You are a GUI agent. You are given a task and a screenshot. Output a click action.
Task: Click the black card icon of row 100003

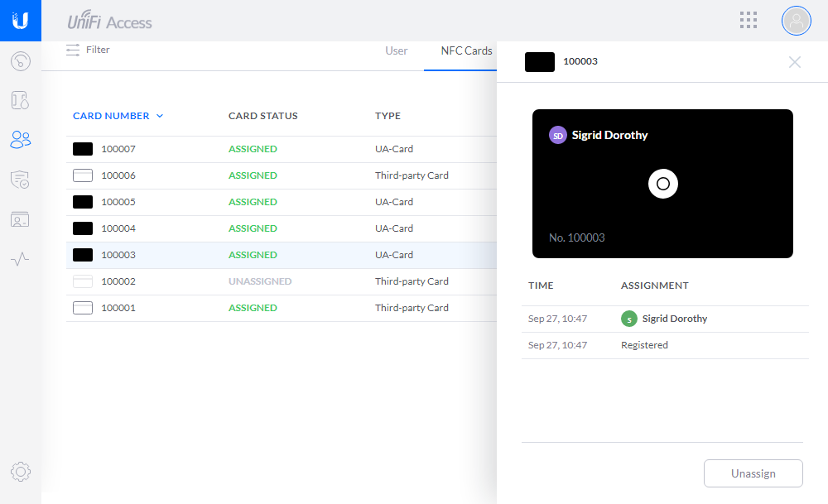point(82,255)
